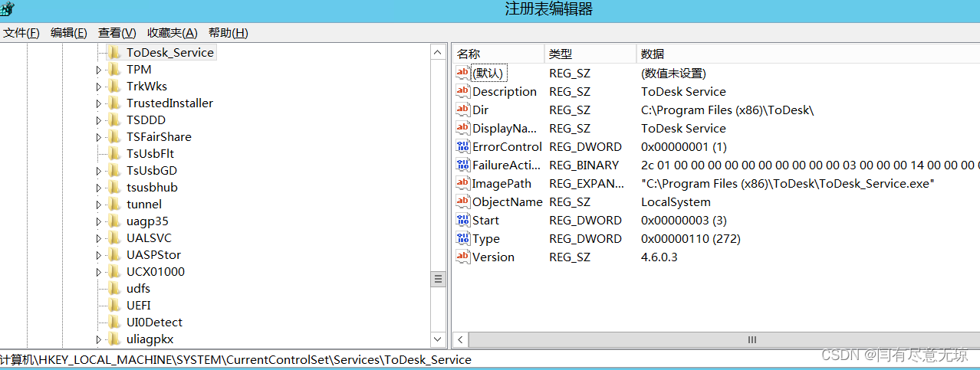Click the string icon beside DisplayName value

pos(462,128)
